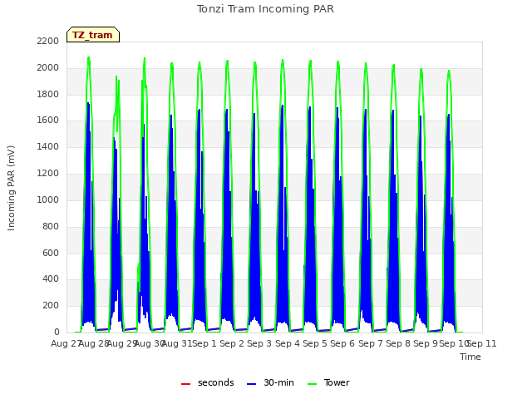Viewport: 532px width, 399px height.
Task: Click the blue 30-min legend swatch
Action: [x=251, y=384]
